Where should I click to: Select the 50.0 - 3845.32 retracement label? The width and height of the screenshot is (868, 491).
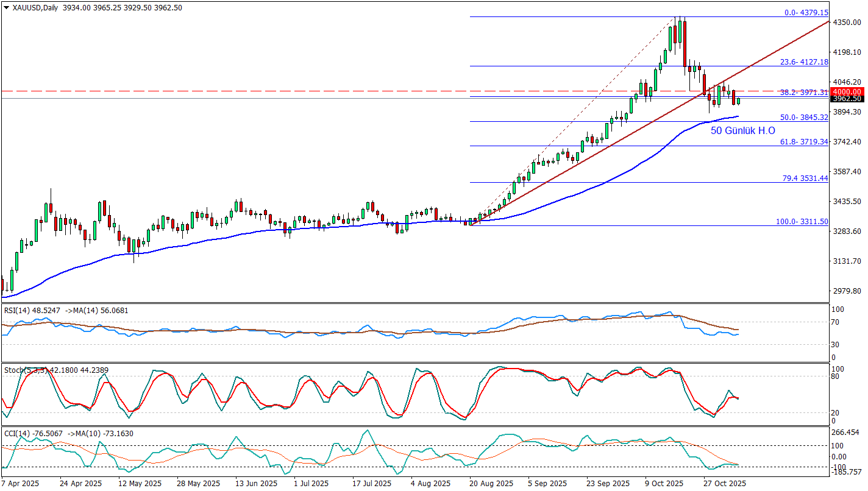pos(804,118)
